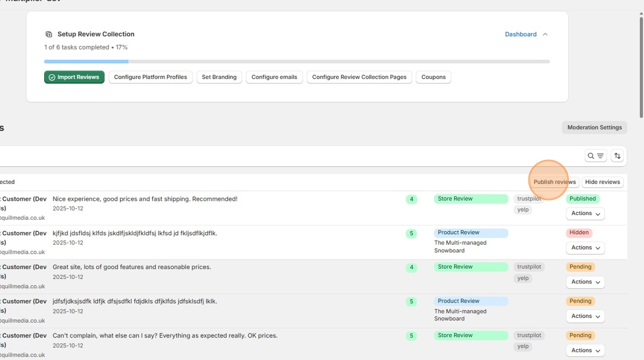Image resolution: width=644 pixels, height=360 pixels.
Task: Open Actions dropdown for the Published review
Action: coord(585,213)
